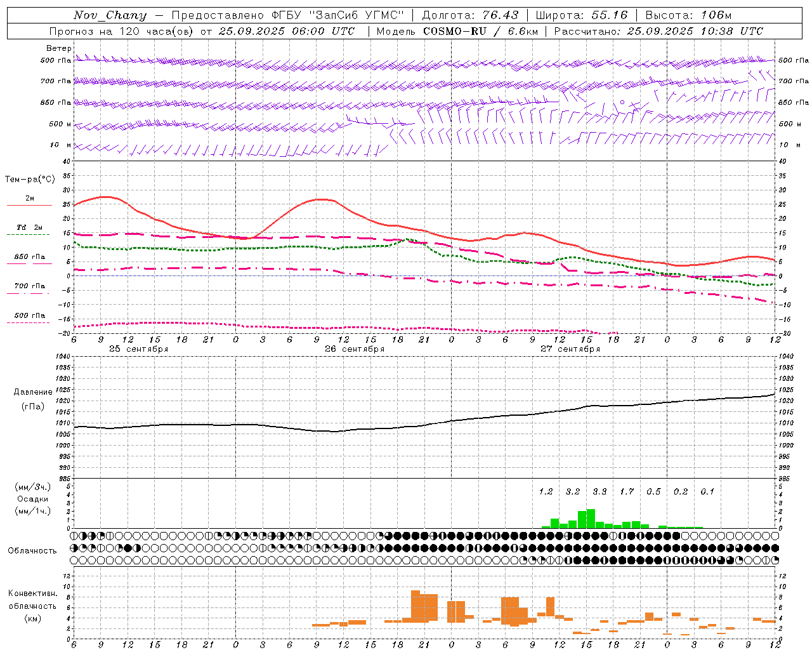812x650 pixels.
Task: Click the right-side '700 гПа' wind label
Action: (794, 81)
